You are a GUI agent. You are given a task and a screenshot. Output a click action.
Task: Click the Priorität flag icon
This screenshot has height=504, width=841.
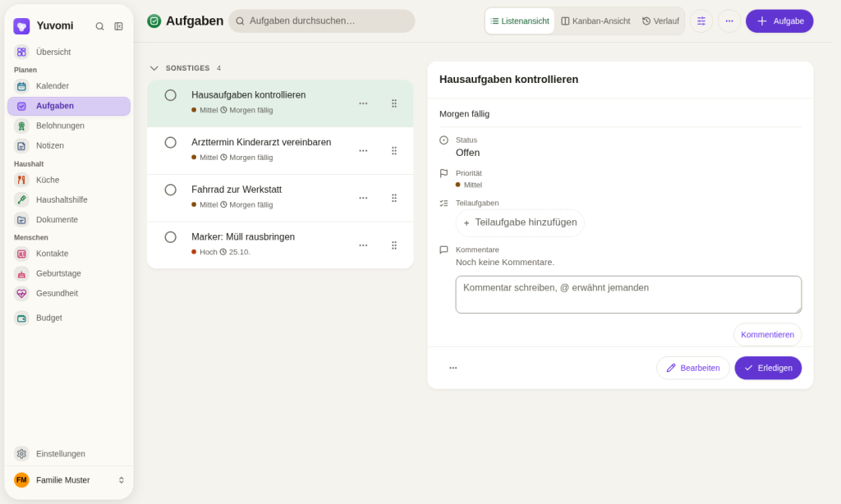[443, 174]
